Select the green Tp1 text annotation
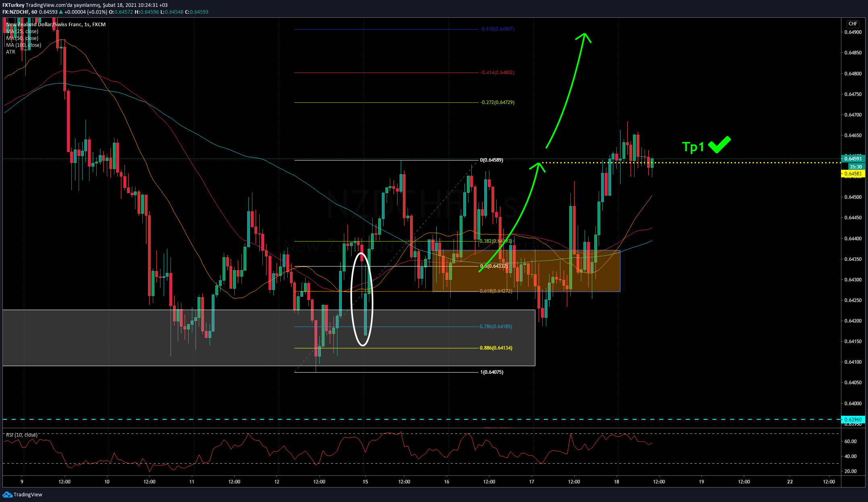The width and height of the screenshot is (868, 502). pyautogui.click(x=693, y=147)
